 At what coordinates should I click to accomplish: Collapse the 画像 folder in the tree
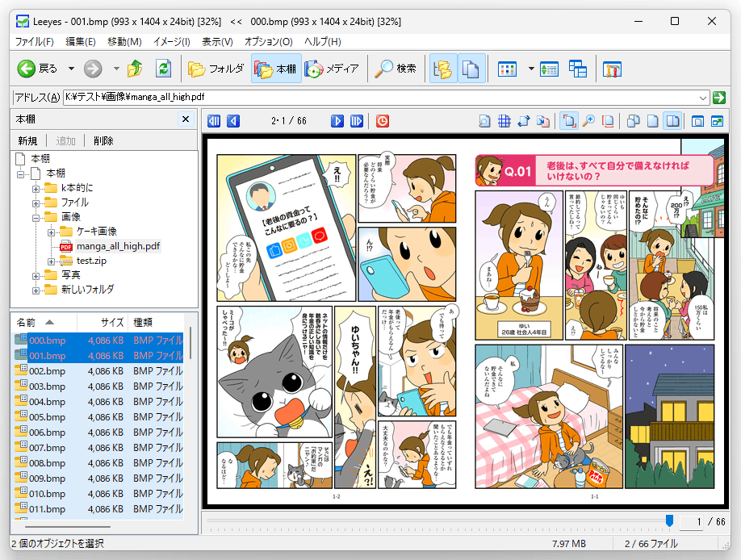click(36, 218)
